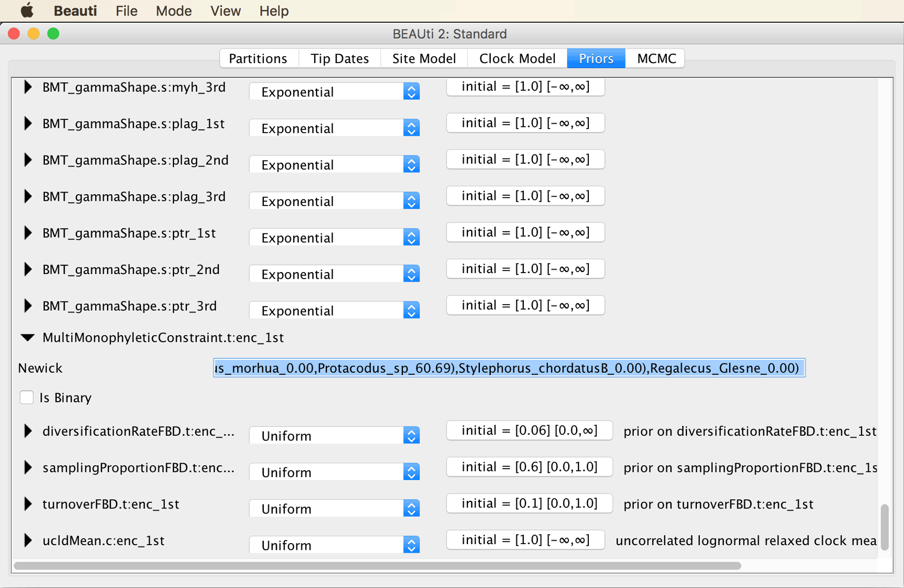Image resolution: width=904 pixels, height=588 pixels.
Task: Expand BMT_gammaShape.s:plag_2nd prior
Action: tap(28, 160)
